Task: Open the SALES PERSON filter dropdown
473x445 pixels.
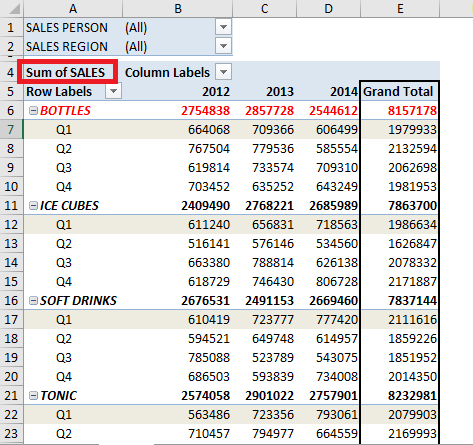Action: click(x=223, y=27)
